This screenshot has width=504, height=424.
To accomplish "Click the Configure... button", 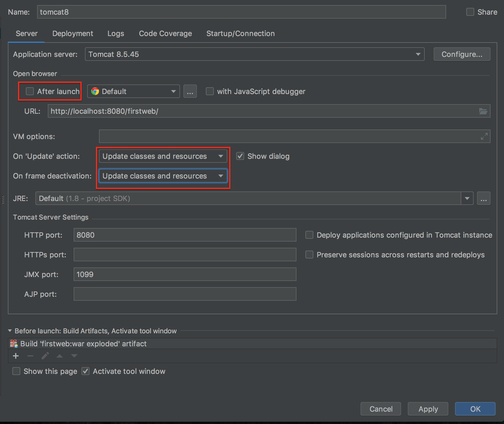I will (x=462, y=54).
